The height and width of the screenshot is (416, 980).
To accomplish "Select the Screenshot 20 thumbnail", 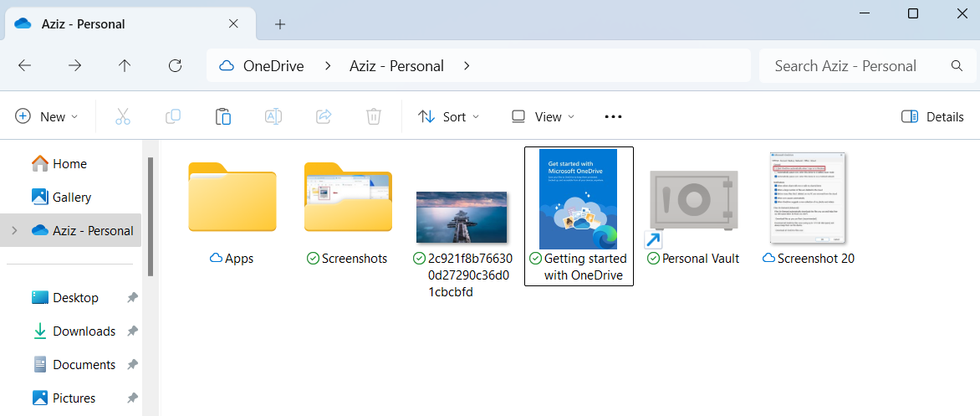I will (809, 198).
